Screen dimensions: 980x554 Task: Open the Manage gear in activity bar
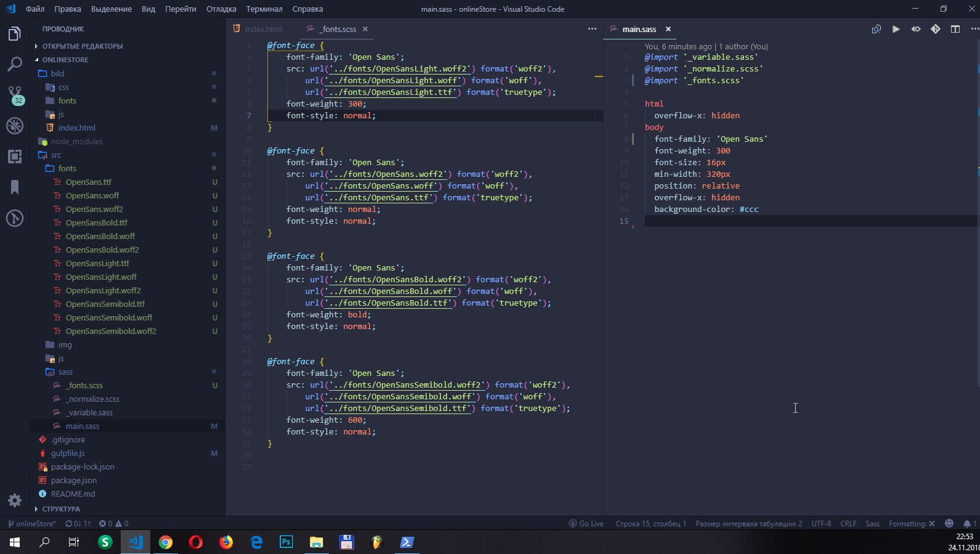click(x=15, y=500)
